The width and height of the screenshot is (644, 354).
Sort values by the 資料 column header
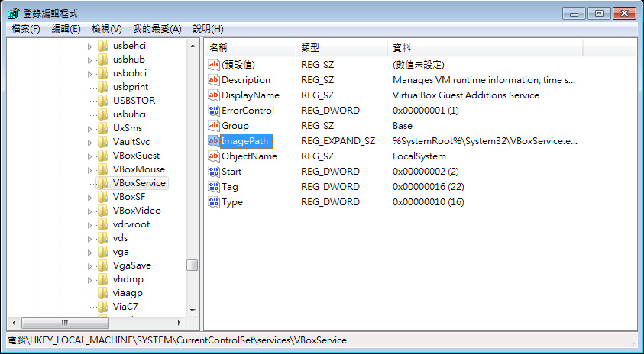(485, 48)
